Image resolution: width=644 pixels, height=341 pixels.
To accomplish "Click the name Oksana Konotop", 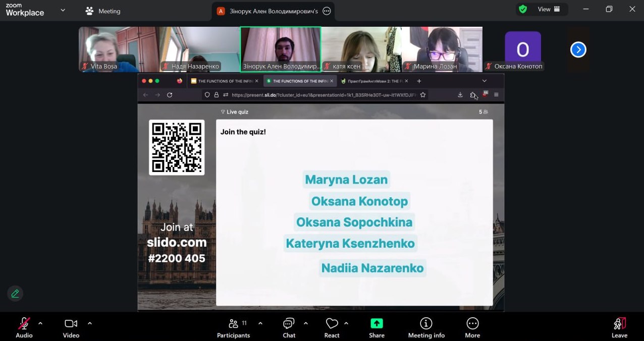I will (359, 201).
